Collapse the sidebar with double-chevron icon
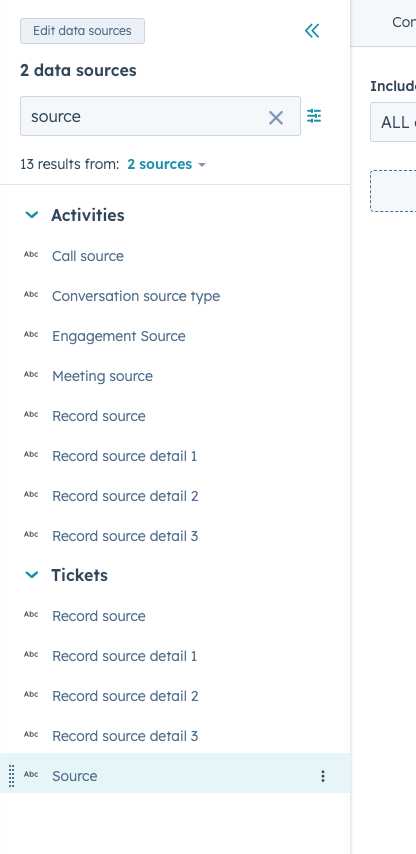This screenshot has height=854, width=416. click(x=312, y=31)
